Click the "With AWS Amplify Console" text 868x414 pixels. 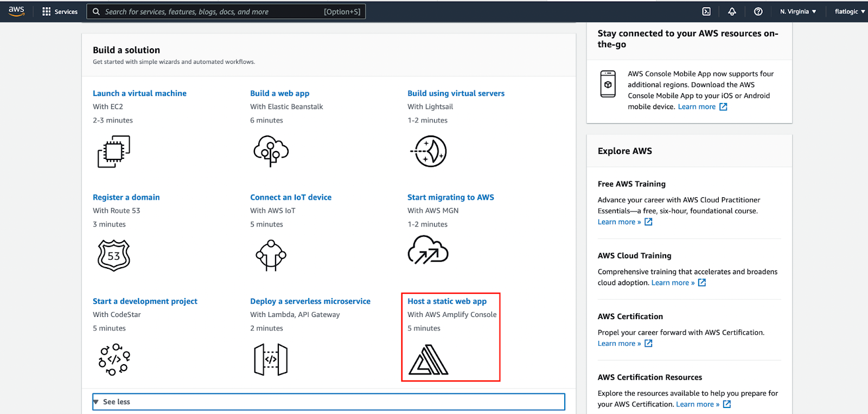point(452,314)
